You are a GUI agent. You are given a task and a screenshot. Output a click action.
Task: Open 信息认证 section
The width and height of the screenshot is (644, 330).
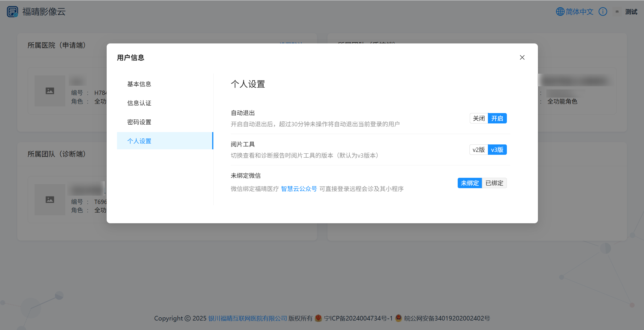pos(139,103)
